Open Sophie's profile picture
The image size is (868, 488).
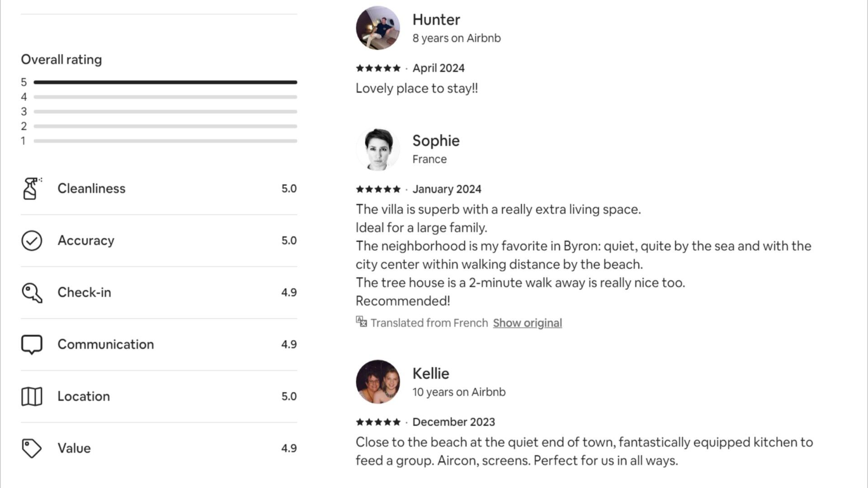[378, 149]
